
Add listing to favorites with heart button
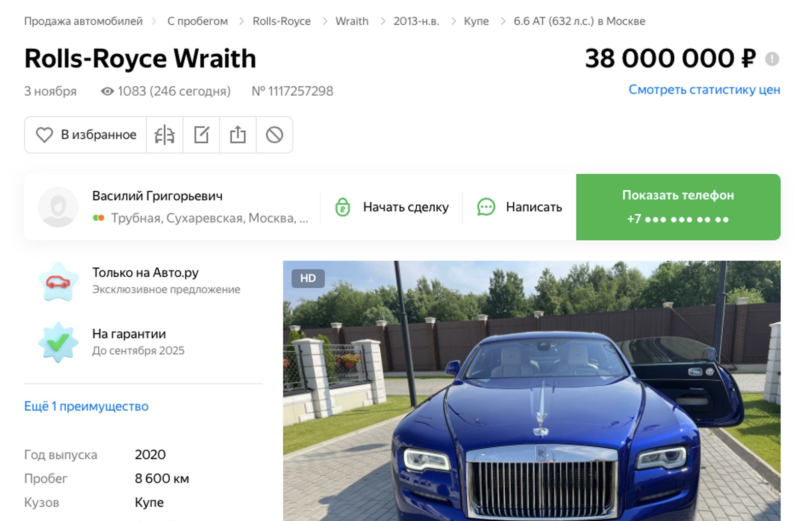(85, 135)
